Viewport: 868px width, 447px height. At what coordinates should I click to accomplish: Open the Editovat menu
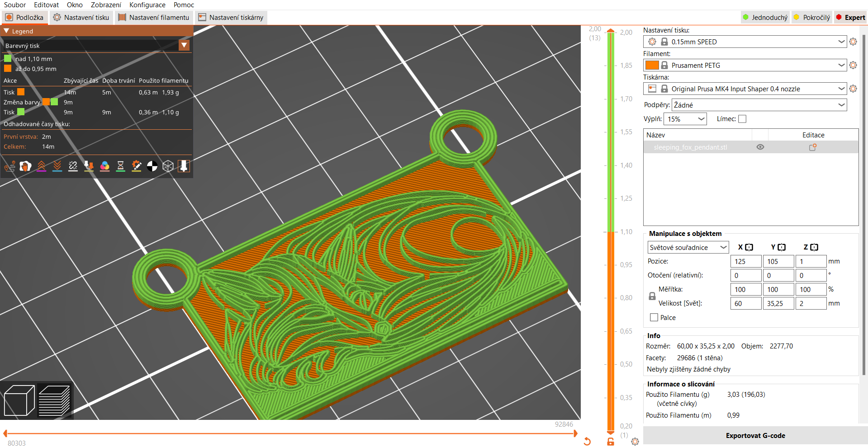(x=46, y=5)
